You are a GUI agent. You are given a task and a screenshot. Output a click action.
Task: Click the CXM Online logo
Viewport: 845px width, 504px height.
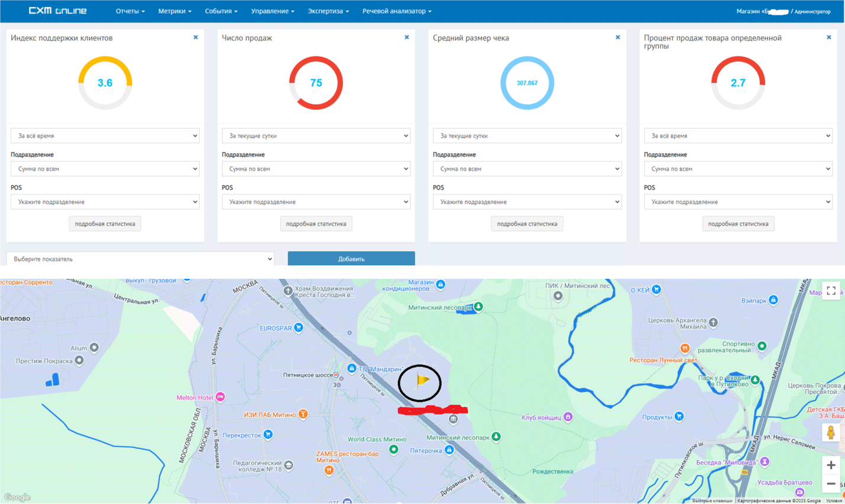click(58, 11)
